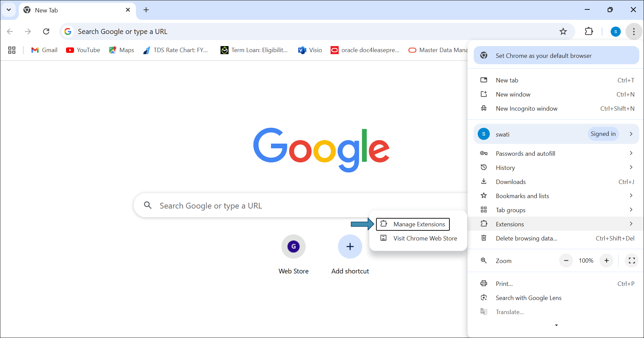Open the Extensions puzzle icon in toolbar
Screen dimensions: 644x338
click(589, 31)
